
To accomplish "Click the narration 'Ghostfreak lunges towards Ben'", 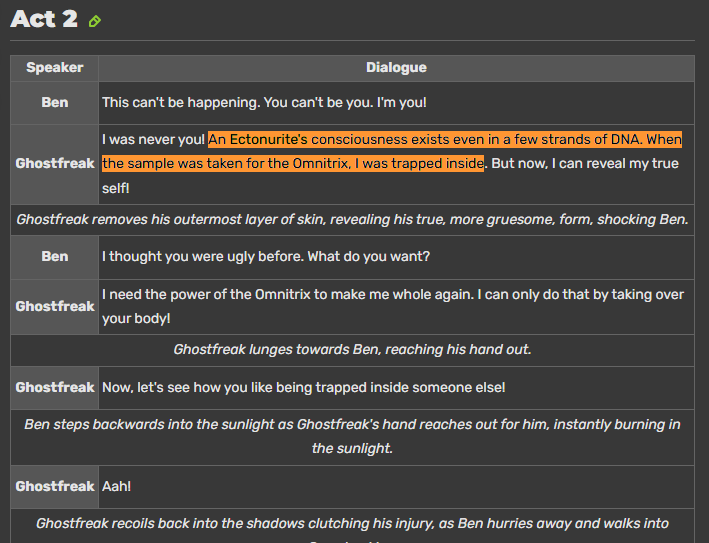I will tap(352, 350).
